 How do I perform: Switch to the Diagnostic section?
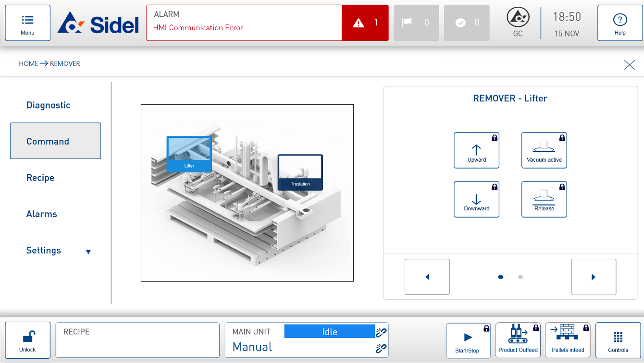[48, 105]
